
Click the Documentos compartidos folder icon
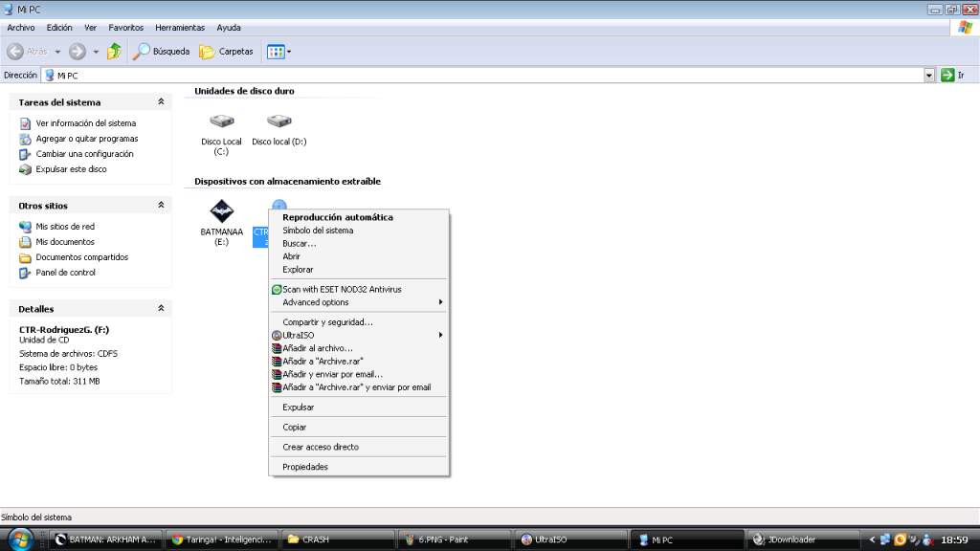point(25,257)
